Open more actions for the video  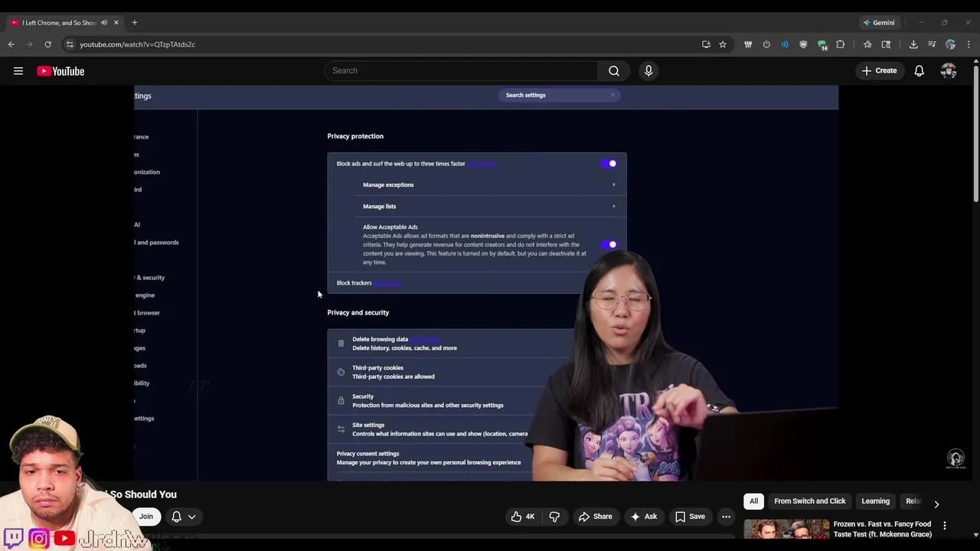pos(726,517)
